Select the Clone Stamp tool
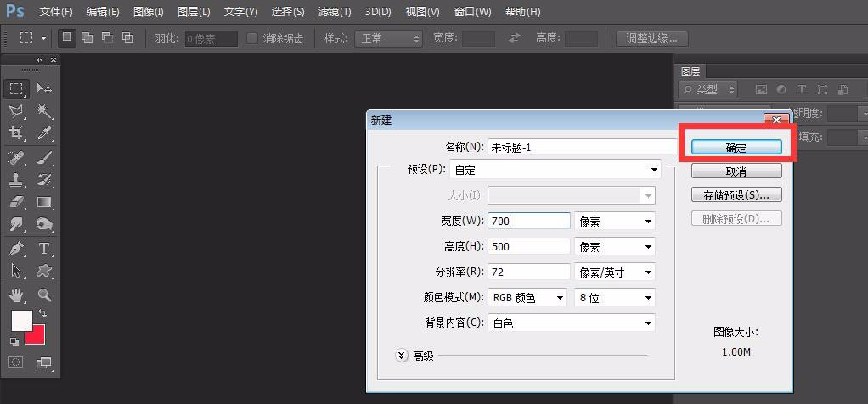The height and width of the screenshot is (404, 868). (x=16, y=180)
